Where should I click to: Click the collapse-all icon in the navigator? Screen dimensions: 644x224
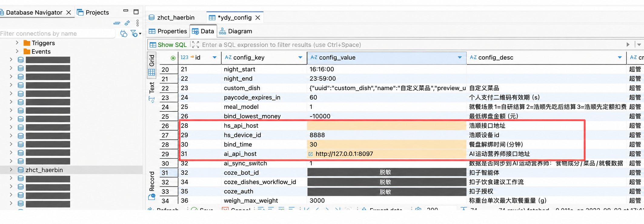[117, 23]
